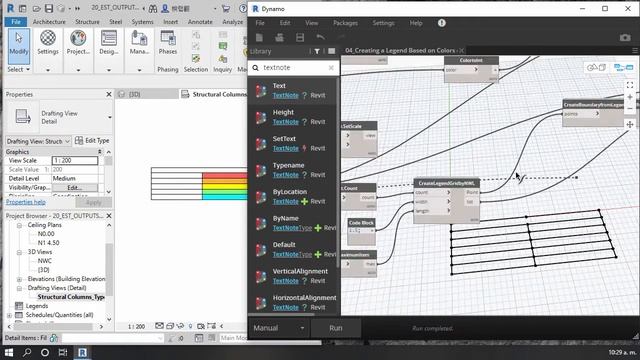The width and height of the screenshot is (640, 360).
Task: Click in the View Scale value field
Action: point(75,160)
